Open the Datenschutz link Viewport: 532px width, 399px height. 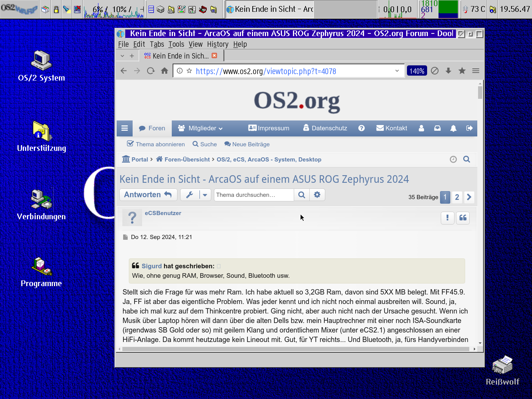pyautogui.click(x=325, y=128)
